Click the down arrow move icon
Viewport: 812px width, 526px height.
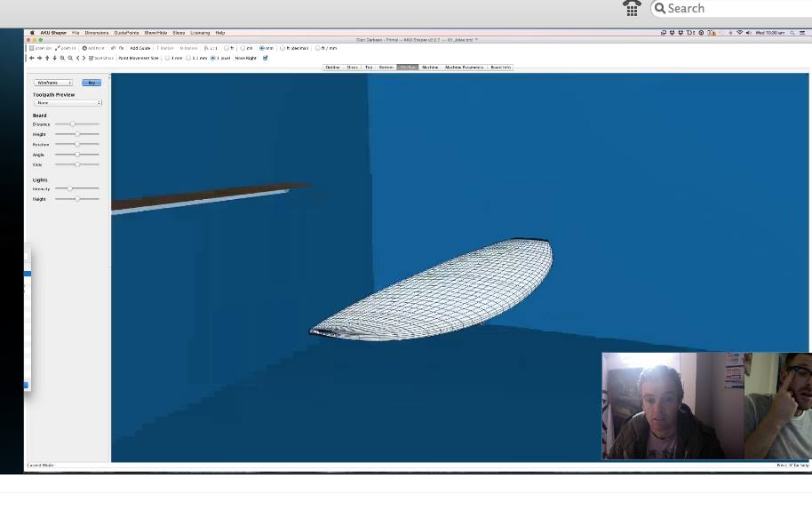tap(54, 58)
